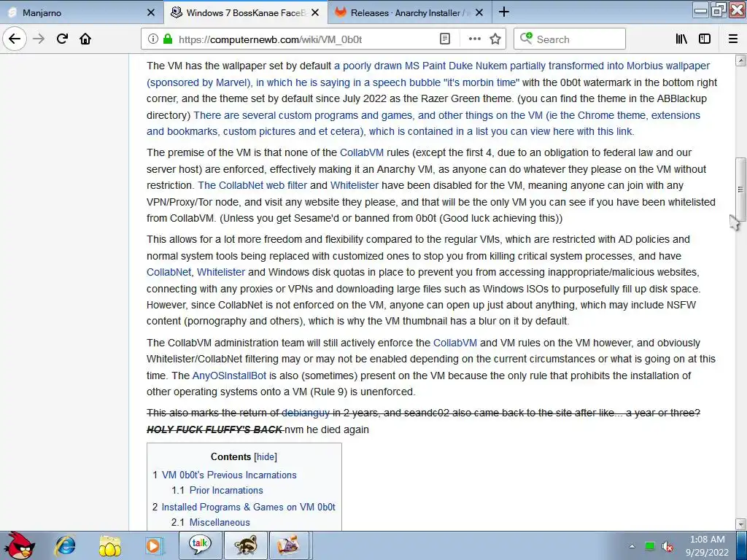Image resolution: width=747 pixels, height=560 pixels.
Task: Open the page actions three-dot menu
Action: click(474, 39)
